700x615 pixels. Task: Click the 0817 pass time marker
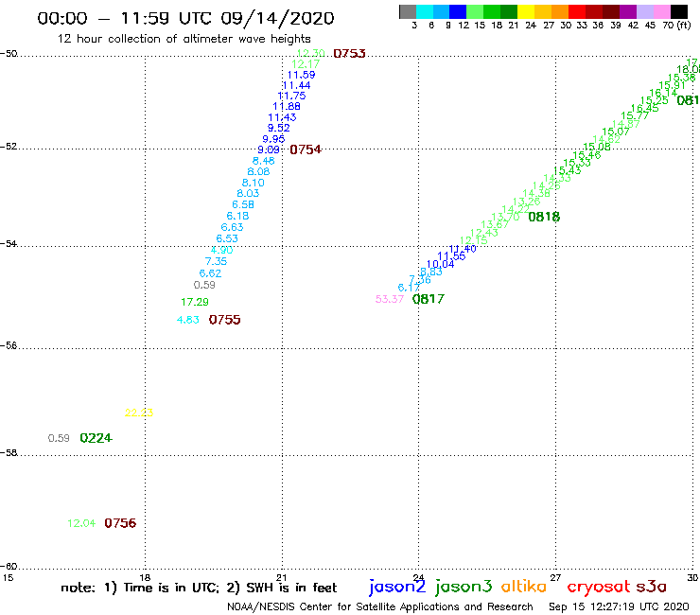[429, 299]
